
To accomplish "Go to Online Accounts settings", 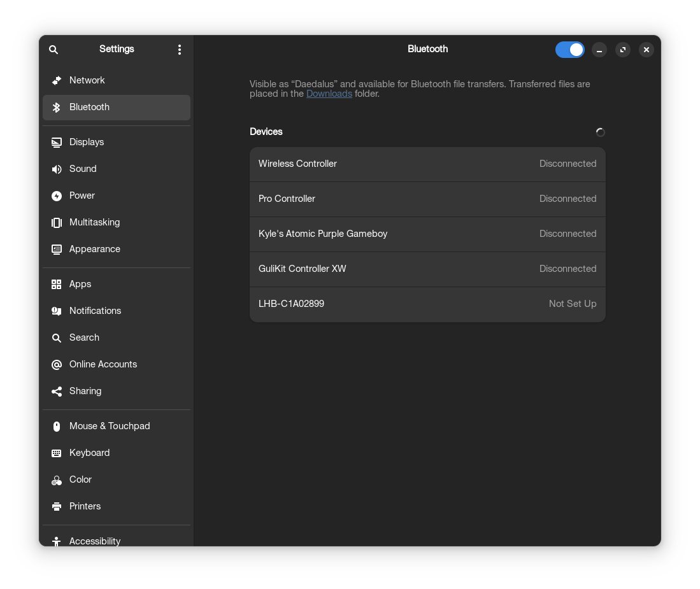I will pyautogui.click(x=103, y=364).
